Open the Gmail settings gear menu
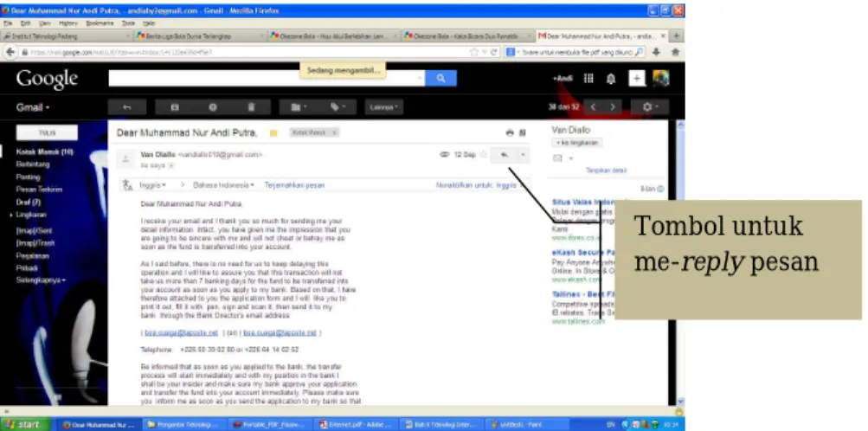The image size is (868, 431). [x=649, y=106]
